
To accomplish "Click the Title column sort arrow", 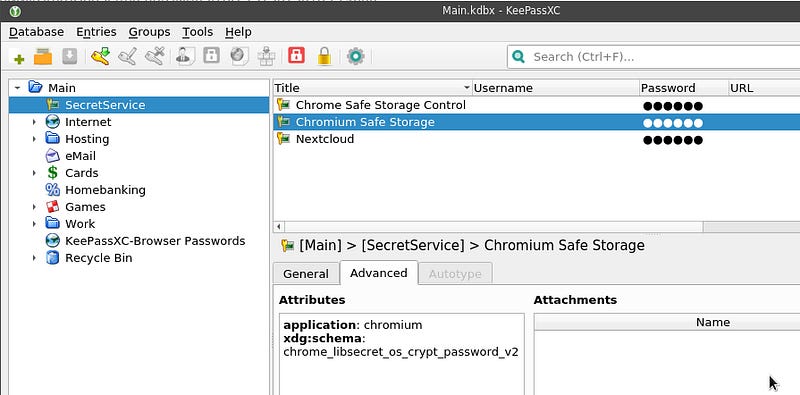I will tap(466, 88).
